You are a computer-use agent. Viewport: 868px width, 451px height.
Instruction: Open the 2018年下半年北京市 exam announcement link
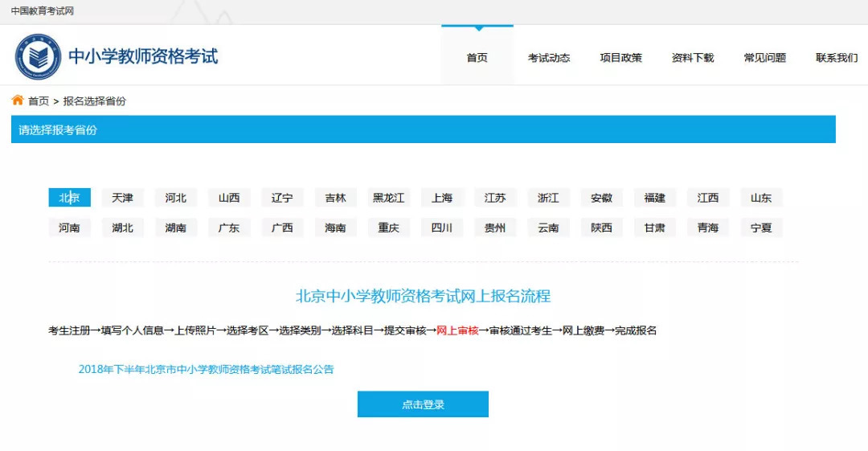pos(206,370)
